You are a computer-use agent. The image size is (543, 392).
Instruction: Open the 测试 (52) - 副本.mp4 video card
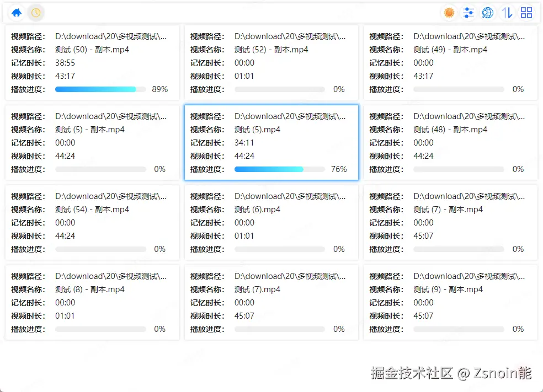coord(271,63)
